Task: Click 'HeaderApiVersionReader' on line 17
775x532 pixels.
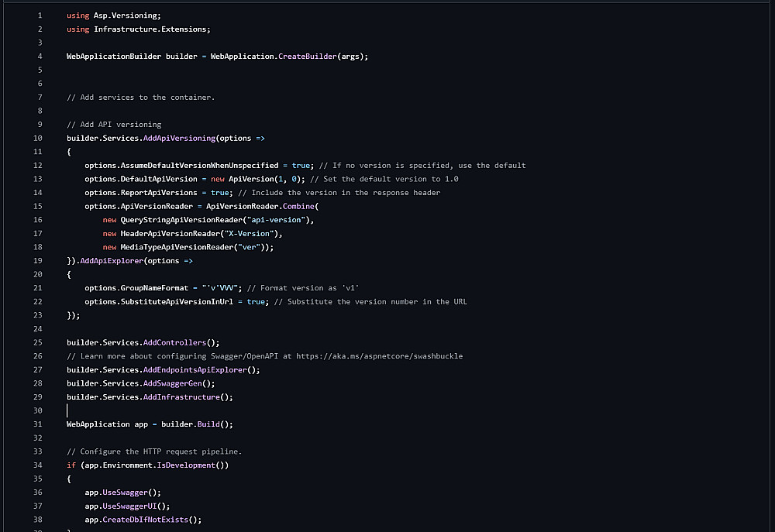Action: (170, 233)
